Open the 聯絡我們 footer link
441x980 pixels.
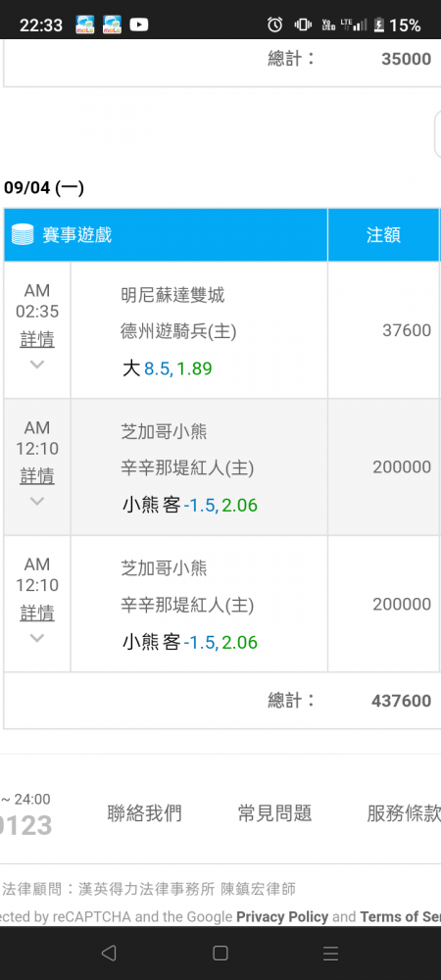pyautogui.click(x=144, y=813)
